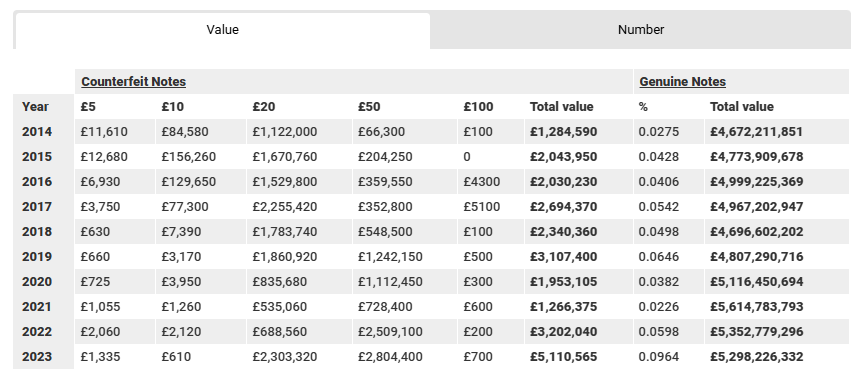The height and width of the screenshot is (374, 861).
Task: Click the £50 column header
Action: (369, 107)
